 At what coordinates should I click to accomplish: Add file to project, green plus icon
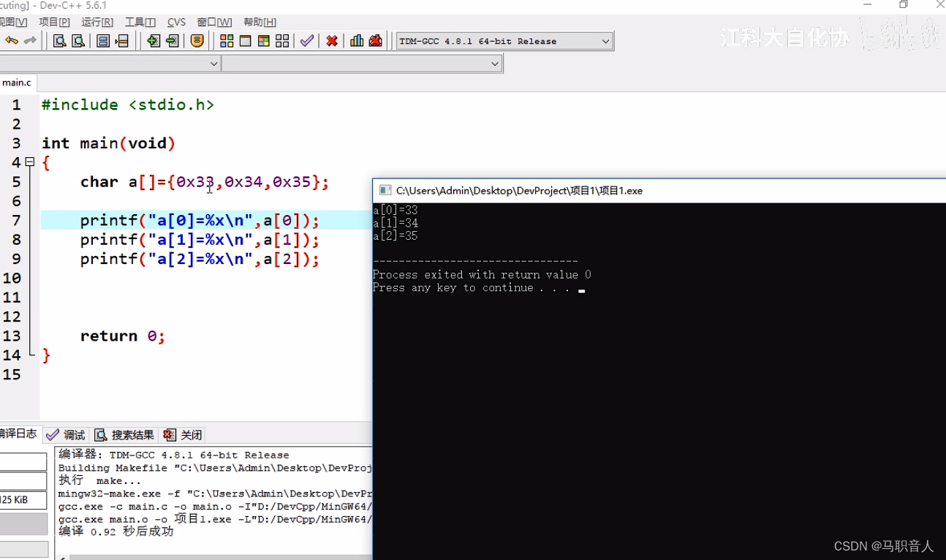tap(154, 41)
